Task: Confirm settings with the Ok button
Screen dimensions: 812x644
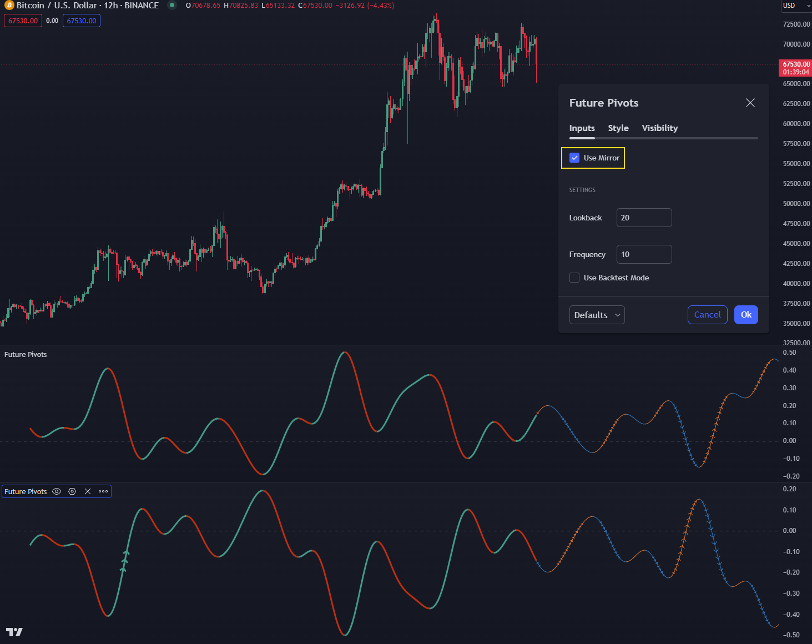Action: click(745, 315)
